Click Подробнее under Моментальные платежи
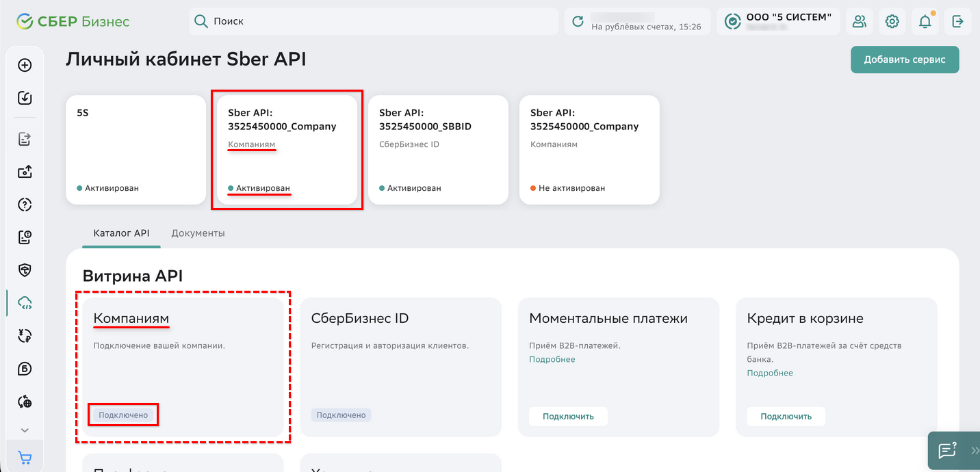This screenshot has width=980, height=472. pyautogui.click(x=552, y=359)
